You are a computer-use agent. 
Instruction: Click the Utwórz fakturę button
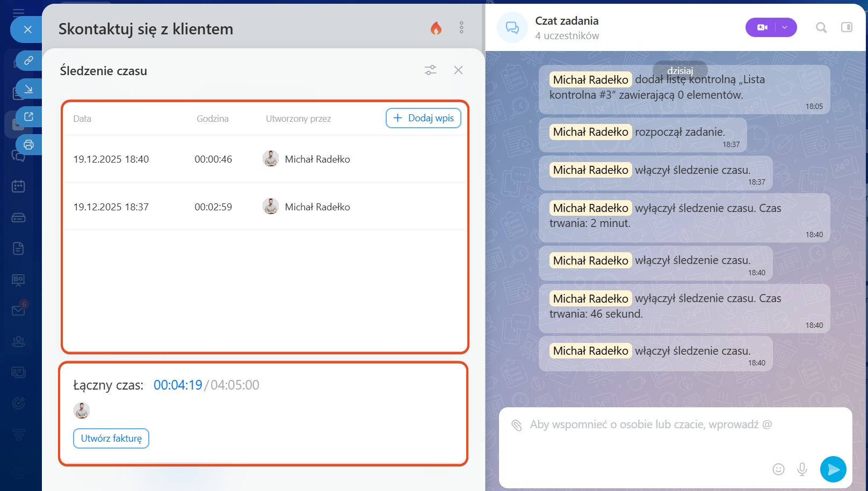[x=111, y=438]
